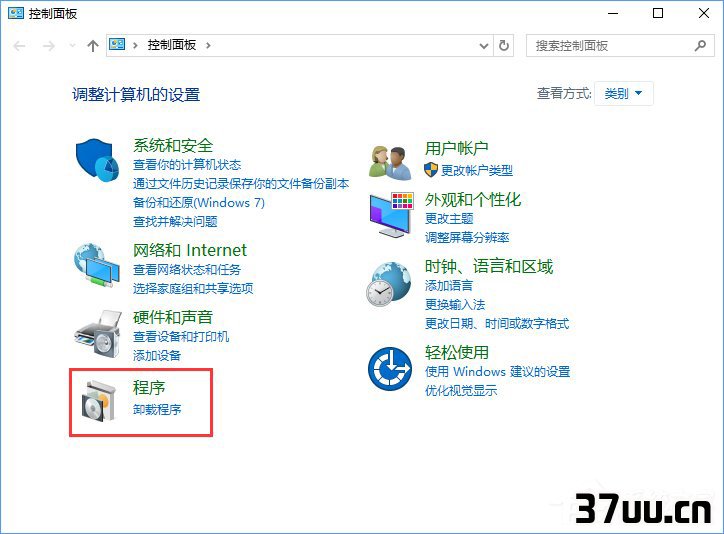The image size is (724, 534).
Task: Open User Accounts people icon
Action: pos(390,162)
